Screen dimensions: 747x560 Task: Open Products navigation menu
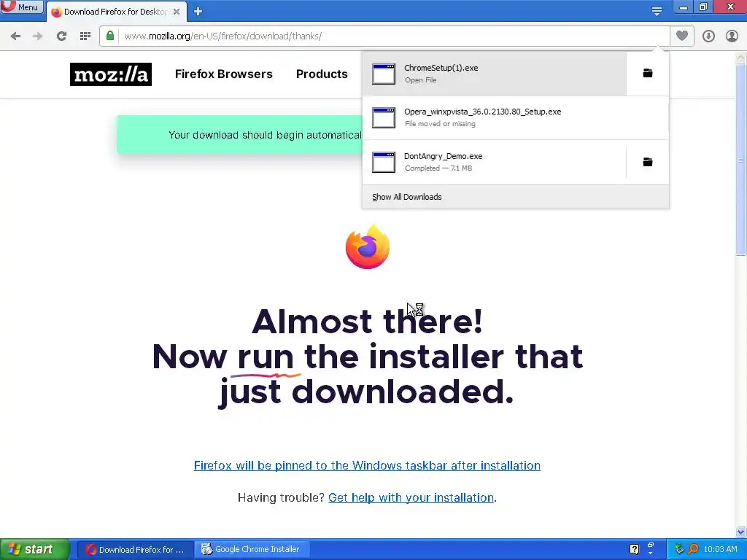[x=322, y=74]
